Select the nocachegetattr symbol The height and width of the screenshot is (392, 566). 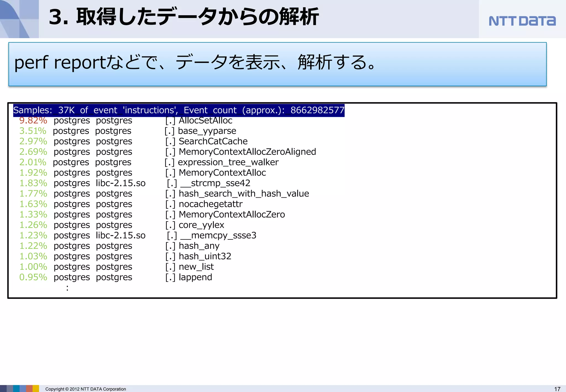tap(211, 204)
